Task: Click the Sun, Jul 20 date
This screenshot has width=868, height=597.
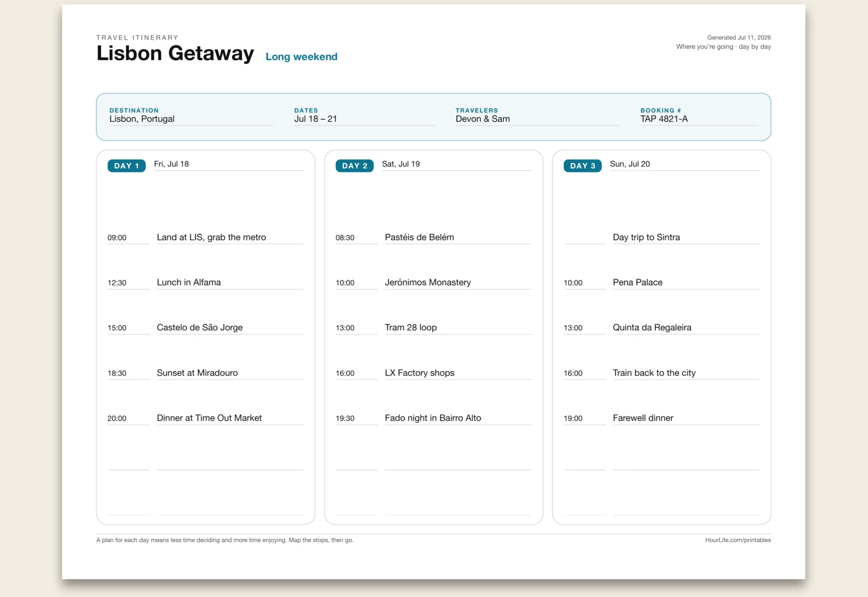Action: (x=630, y=164)
